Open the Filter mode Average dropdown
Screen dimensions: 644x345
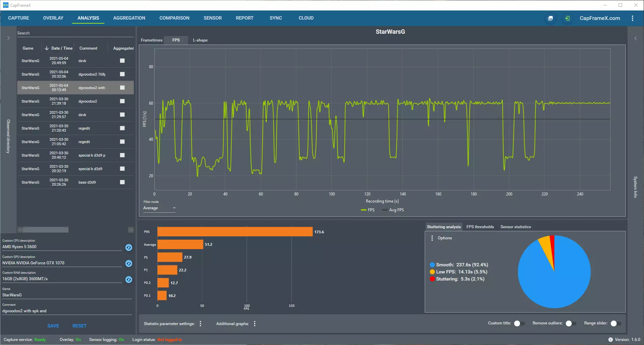click(159, 208)
